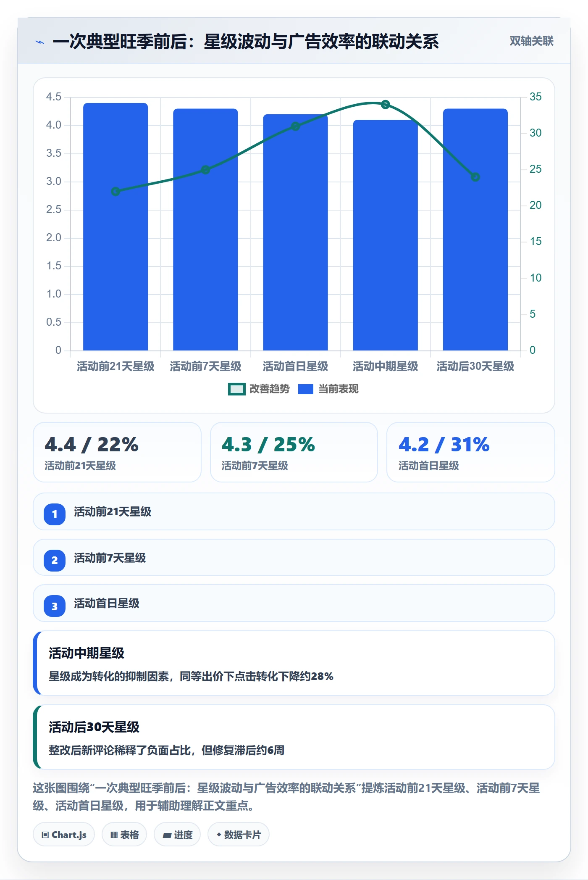This screenshot has width=588, height=880.
Task: Open the 4.2 / 31% data card
Action: click(x=471, y=452)
